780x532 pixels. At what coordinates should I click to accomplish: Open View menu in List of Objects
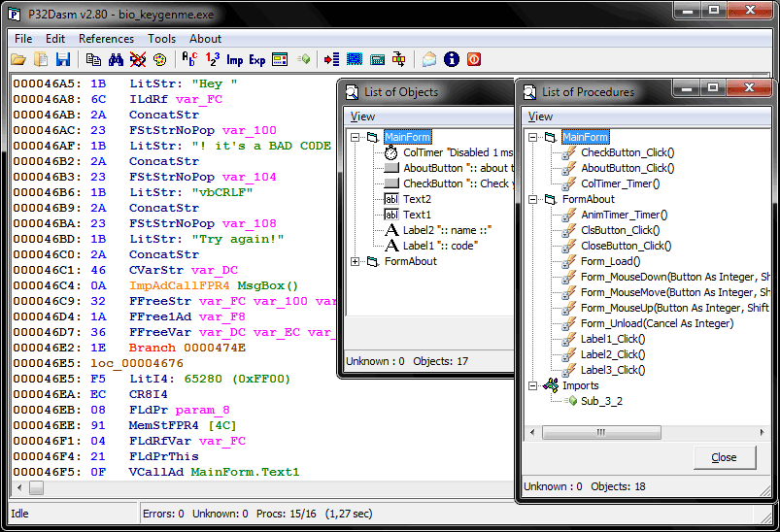(362, 116)
